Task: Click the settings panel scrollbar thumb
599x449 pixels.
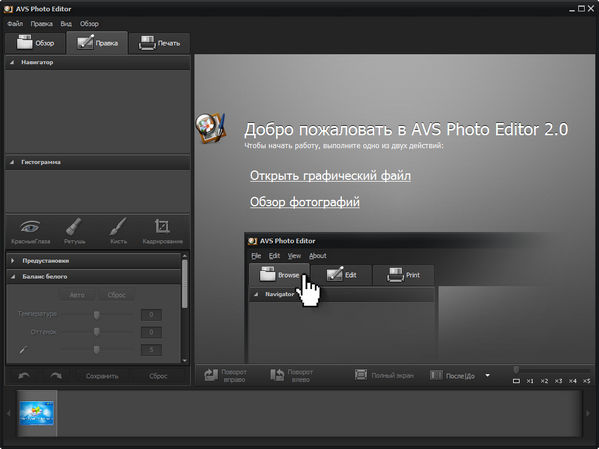Action: coord(185,284)
